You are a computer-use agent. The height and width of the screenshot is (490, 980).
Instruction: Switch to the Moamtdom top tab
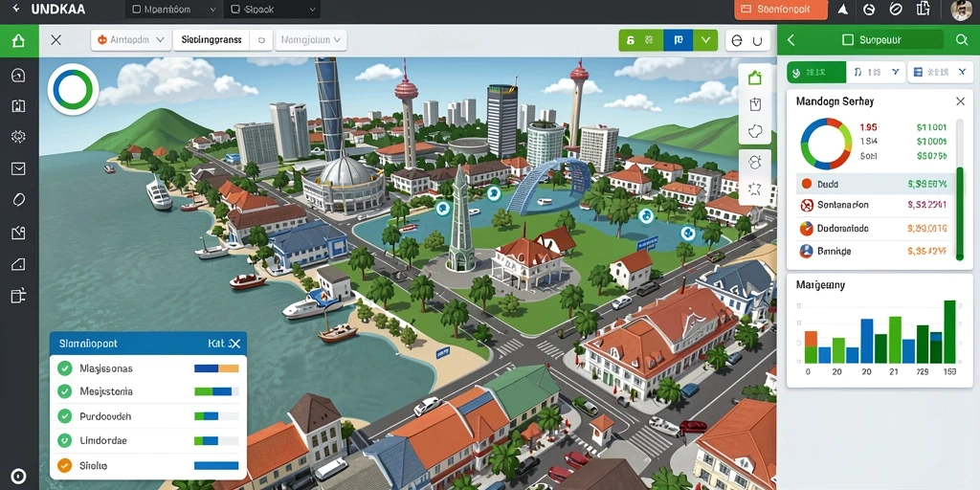click(x=174, y=10)
